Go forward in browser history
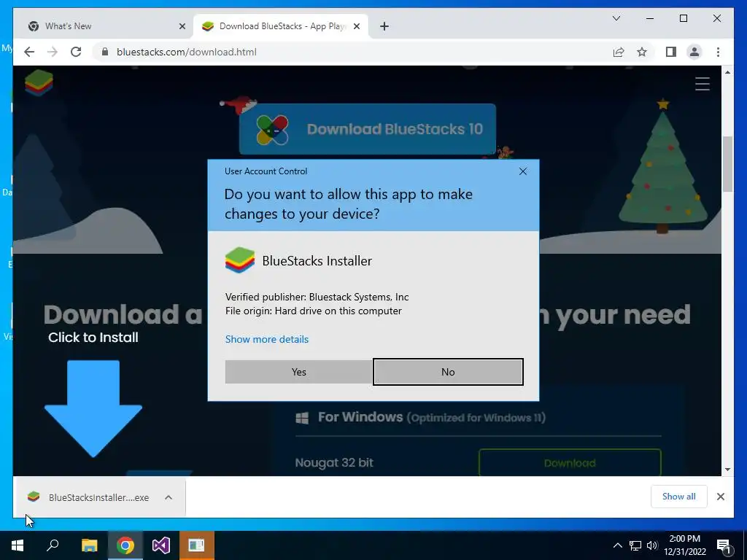The height and width of the screenshot is (560, 747). [53, 52]
